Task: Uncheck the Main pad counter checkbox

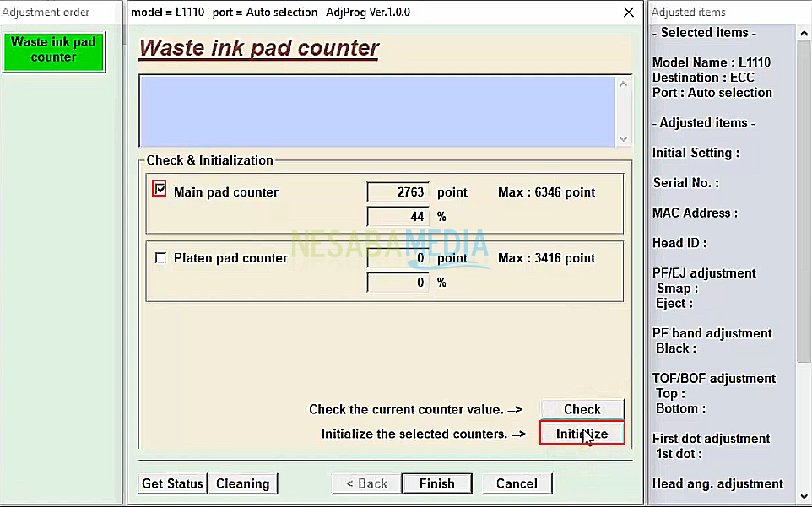Action: 160,190
